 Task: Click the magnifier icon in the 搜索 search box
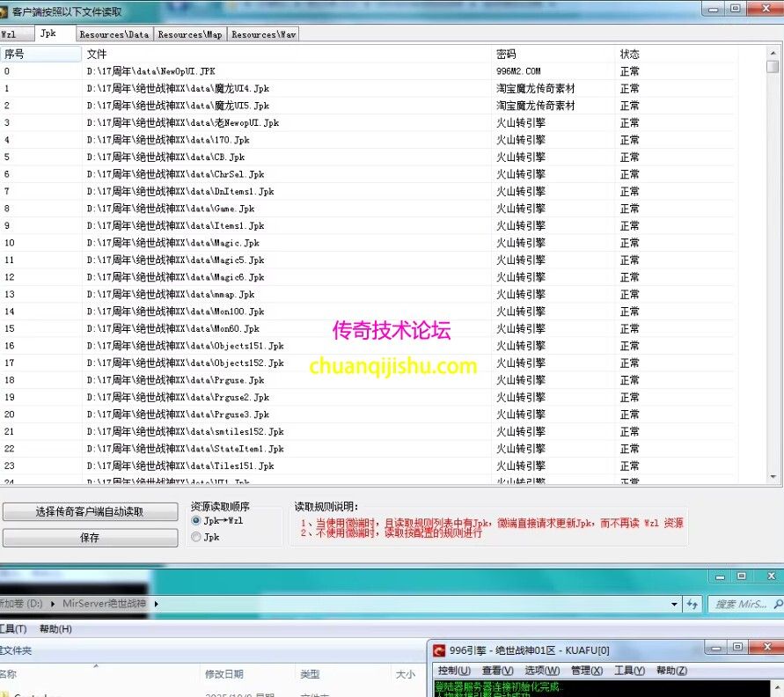(x=779, y=604)
